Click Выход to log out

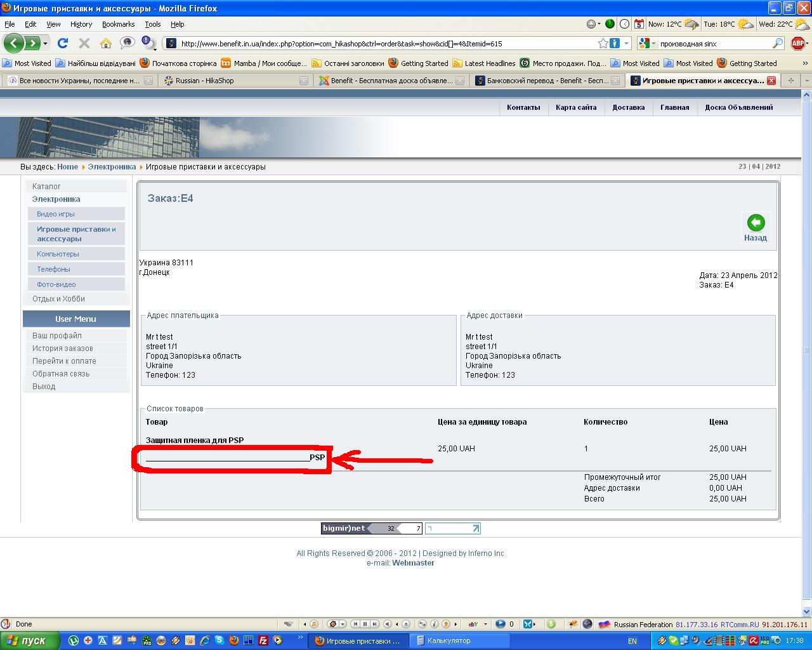(44, 387)
